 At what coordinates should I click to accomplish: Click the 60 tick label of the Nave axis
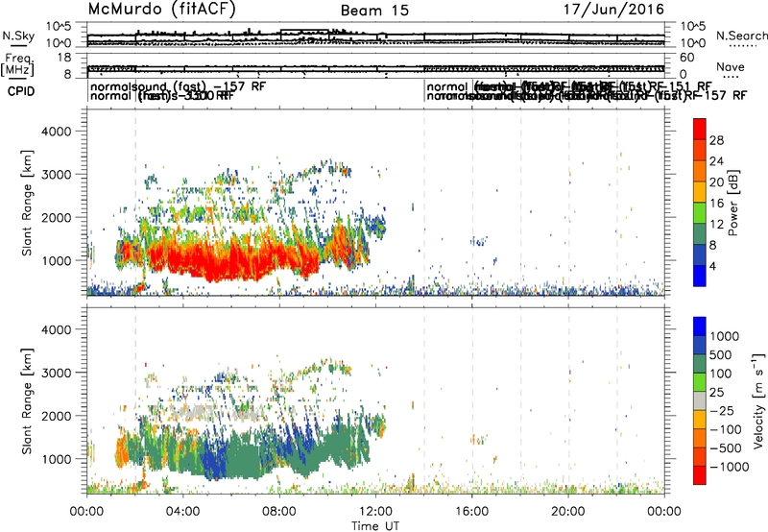pos(687,58)
